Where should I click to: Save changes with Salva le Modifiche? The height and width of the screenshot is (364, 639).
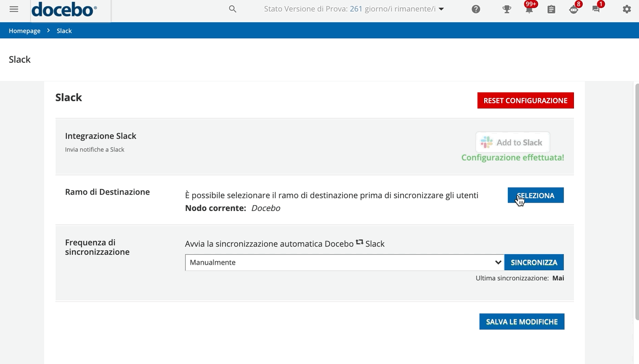pos(521,322)
